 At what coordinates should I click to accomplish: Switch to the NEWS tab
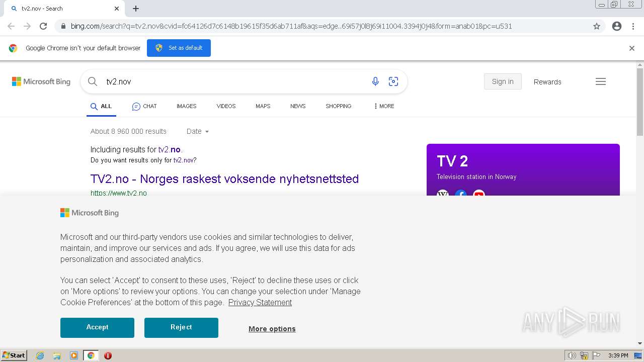pyautogui.click(x=298, y=106)
